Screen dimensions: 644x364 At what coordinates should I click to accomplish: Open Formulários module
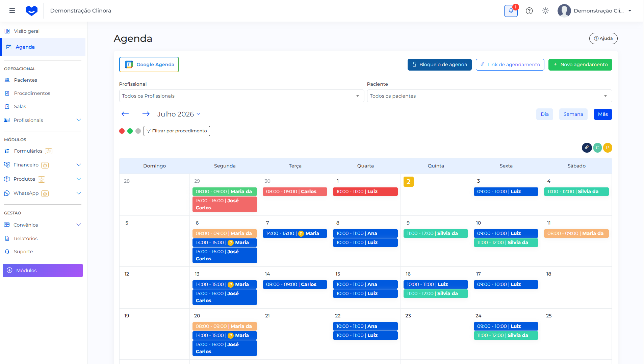click(28, 151)
